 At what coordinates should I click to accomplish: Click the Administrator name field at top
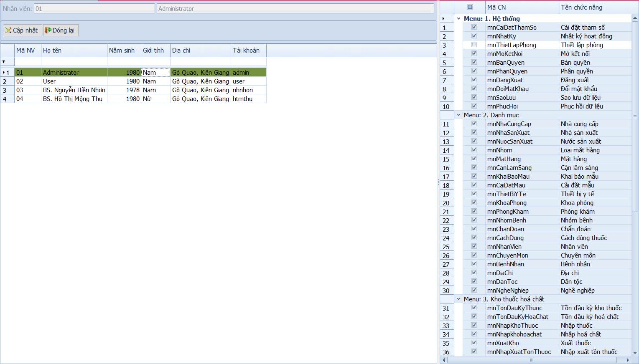pos(295,8)
